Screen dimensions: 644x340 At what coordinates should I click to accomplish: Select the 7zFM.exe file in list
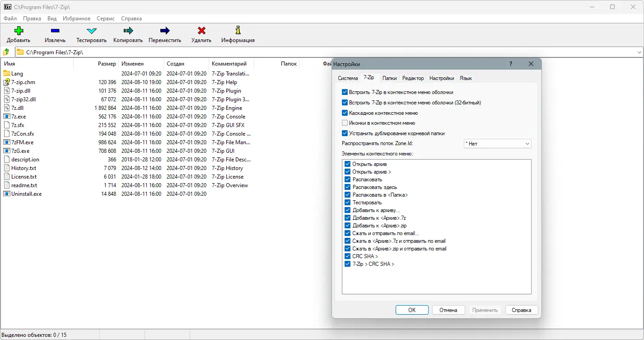click(23, 142)
